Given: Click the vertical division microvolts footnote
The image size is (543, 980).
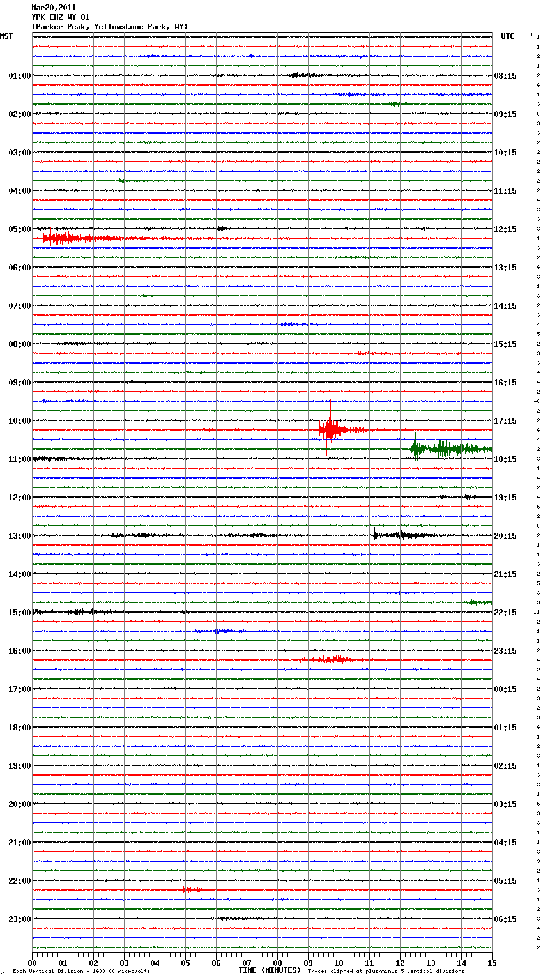Looking at the screenshot, I should coord(81,972).
